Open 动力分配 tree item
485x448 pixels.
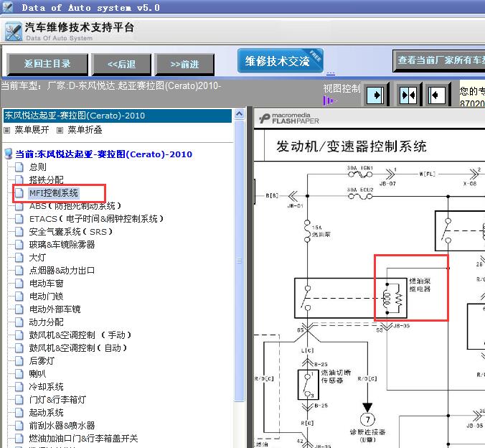coord(46,322)
